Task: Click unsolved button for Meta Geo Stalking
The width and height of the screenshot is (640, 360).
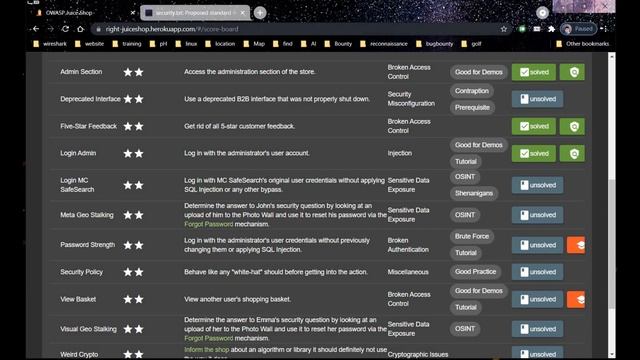Action: [x=538, y=215]
